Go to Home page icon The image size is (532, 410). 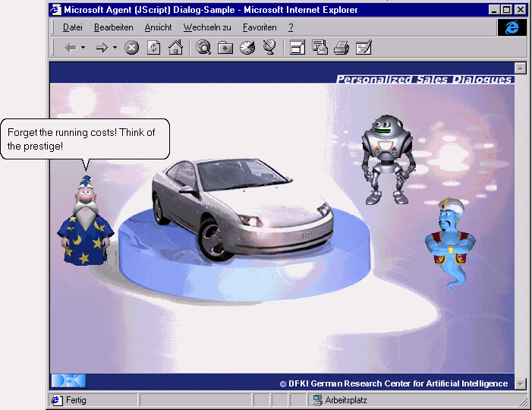tap(176, 47)
